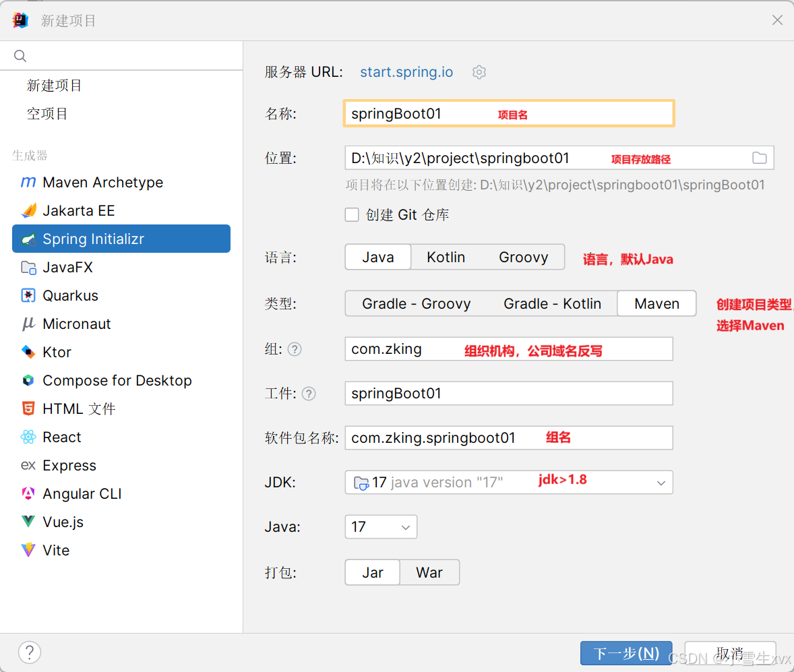This screenshot has width=794, height=672.
Task: Click the 组 field containing com.zking
Action: point(509,349)
